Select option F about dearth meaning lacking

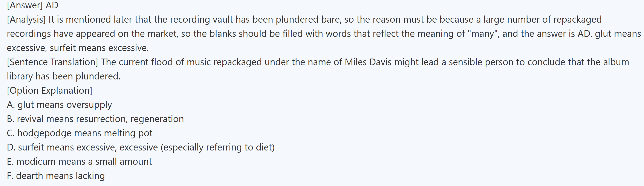point(56,176)
